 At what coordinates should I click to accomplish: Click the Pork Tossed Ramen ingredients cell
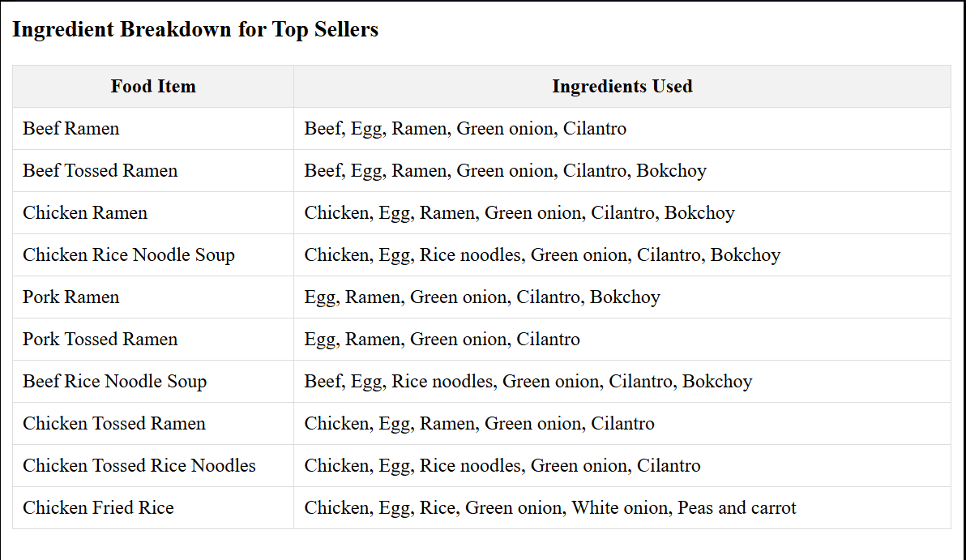[x=442, y=340]
